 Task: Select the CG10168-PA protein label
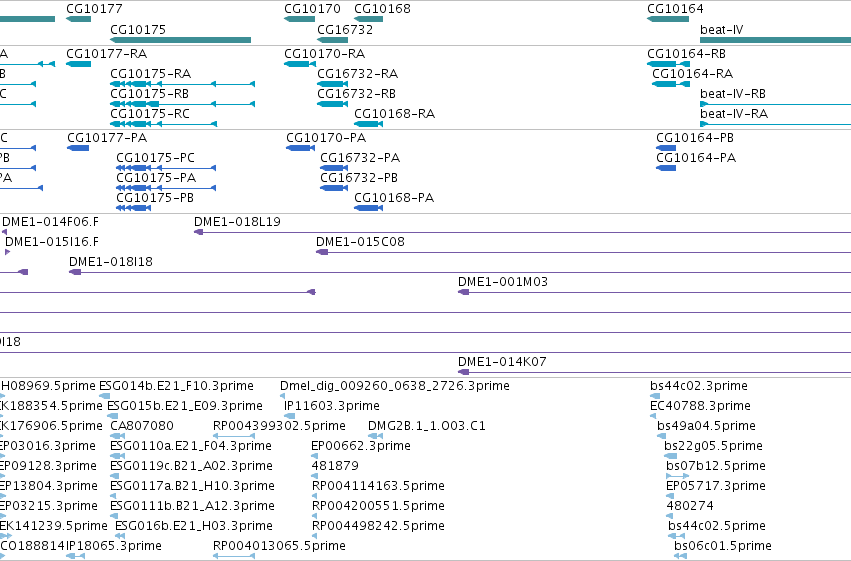point(394,198)
